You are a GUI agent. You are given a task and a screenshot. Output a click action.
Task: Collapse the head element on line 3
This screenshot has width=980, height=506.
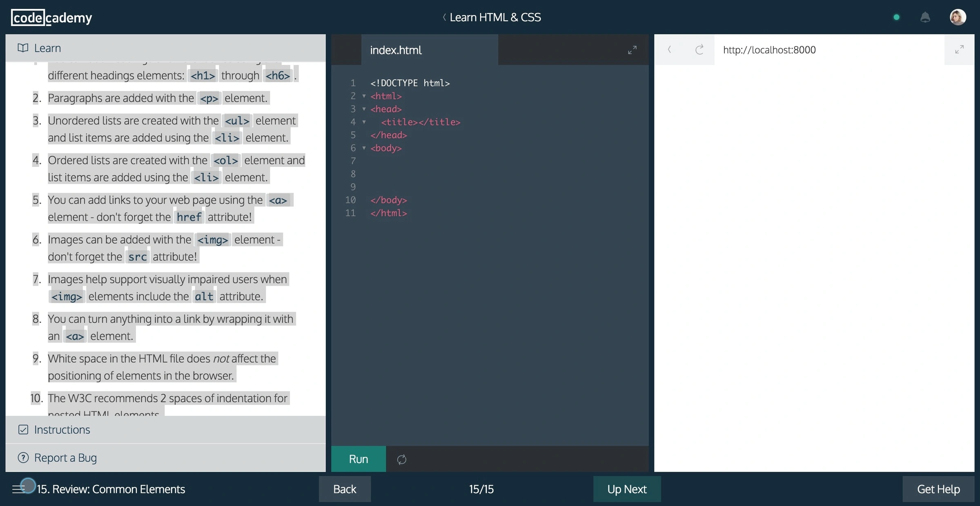pyautogui.click(x=364, y=109)
